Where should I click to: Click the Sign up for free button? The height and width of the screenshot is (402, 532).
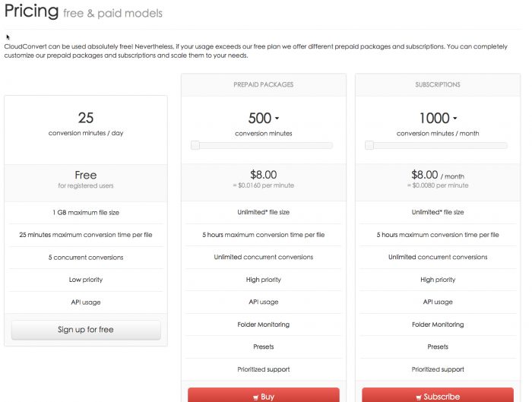tap(86, 330)
